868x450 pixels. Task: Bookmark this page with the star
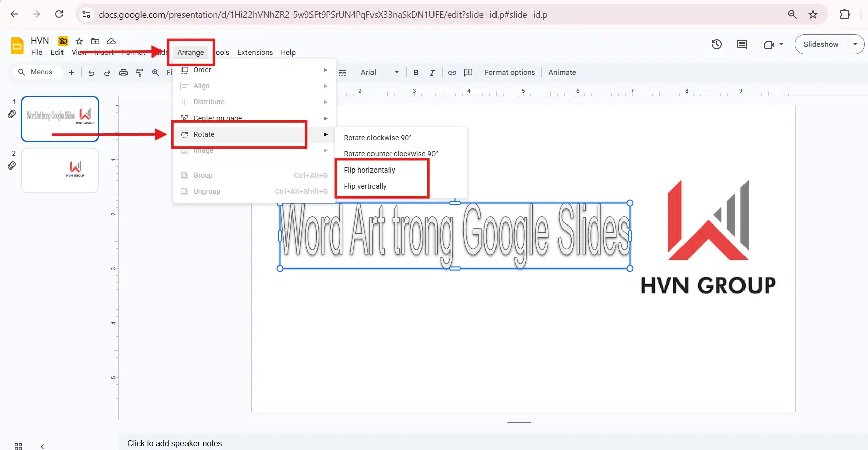tap(813, 14)
